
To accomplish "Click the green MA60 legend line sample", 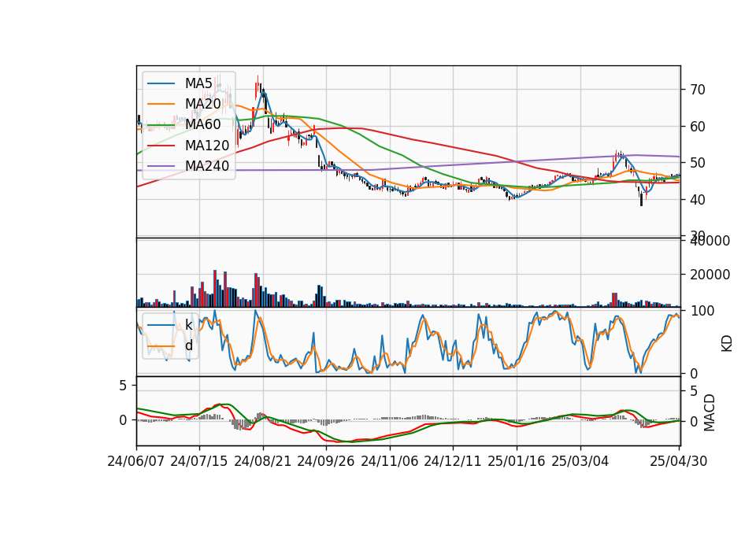I will click(161, 125).
